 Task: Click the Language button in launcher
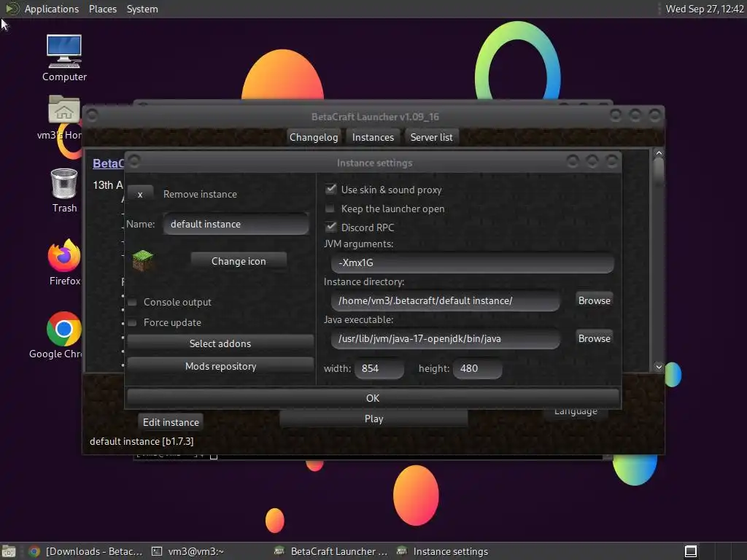pyautogui.click(x=576, y=413)
